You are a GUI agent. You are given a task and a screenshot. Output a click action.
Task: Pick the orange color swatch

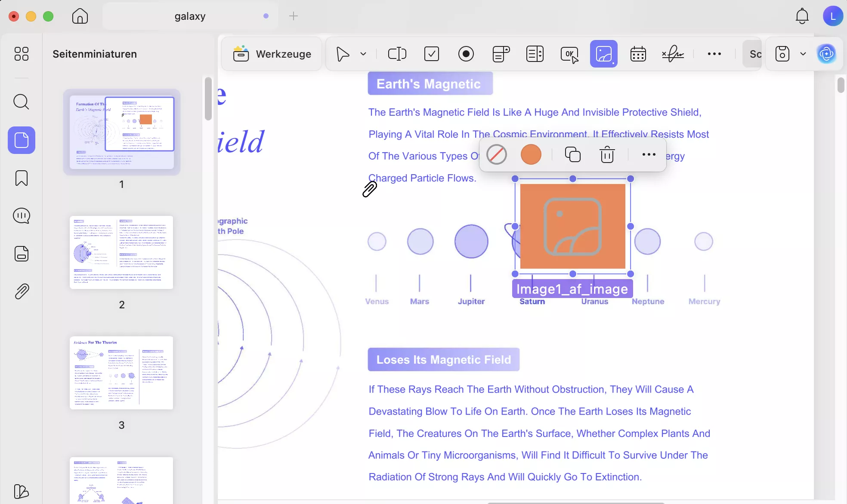click(x=531, y=154)
